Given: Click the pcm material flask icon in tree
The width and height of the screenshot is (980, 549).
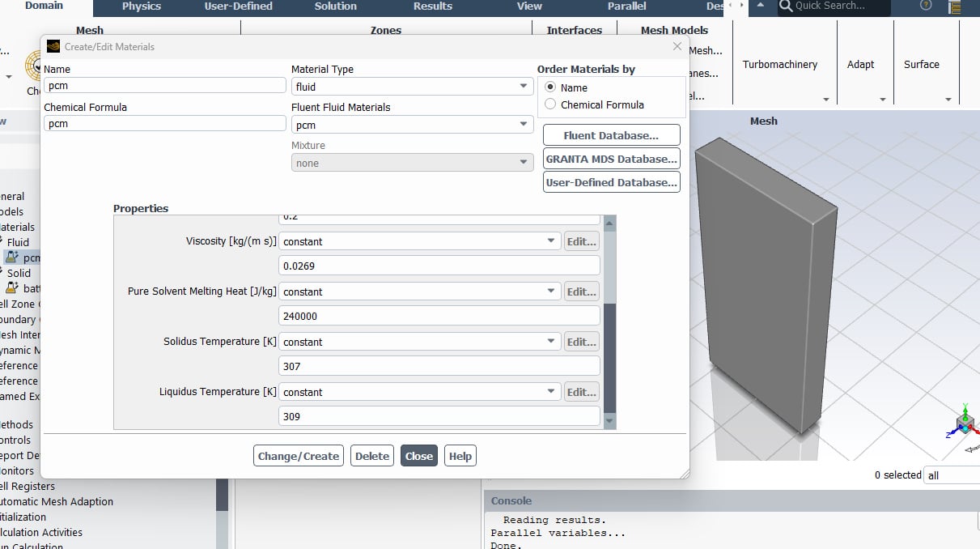Looking at the screenshot, I should point(11,257).
